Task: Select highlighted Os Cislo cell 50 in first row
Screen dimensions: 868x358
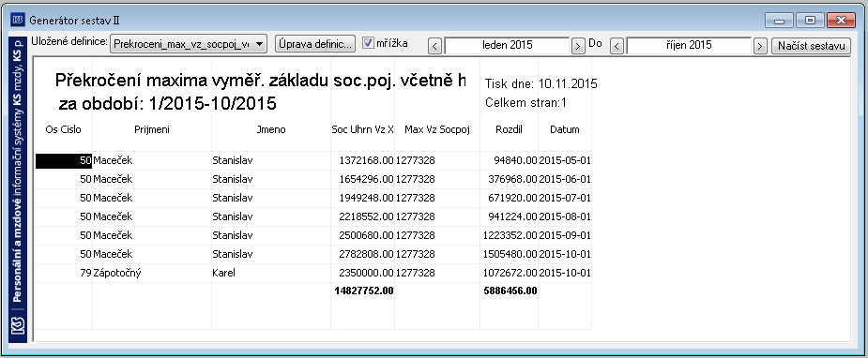Action: click(x=63, y=161)
